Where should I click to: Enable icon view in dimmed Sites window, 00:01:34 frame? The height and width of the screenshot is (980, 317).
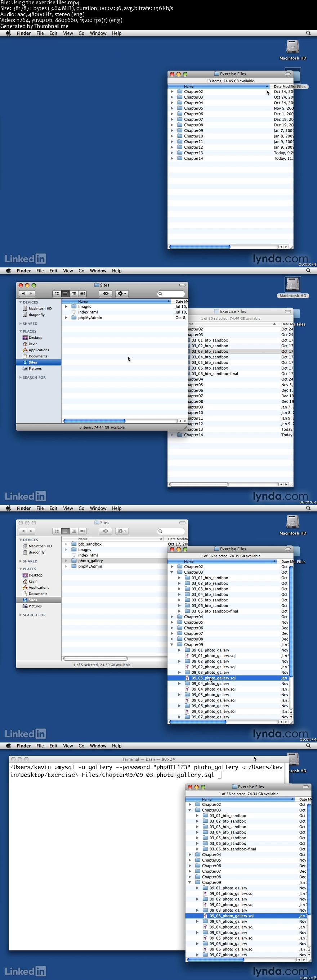[57, 531]
